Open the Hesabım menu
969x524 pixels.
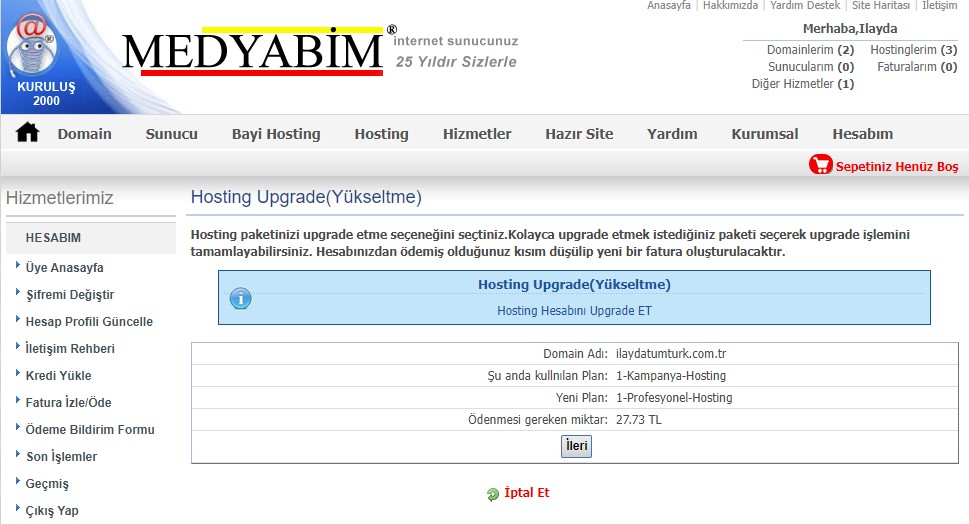coord(863,134)
